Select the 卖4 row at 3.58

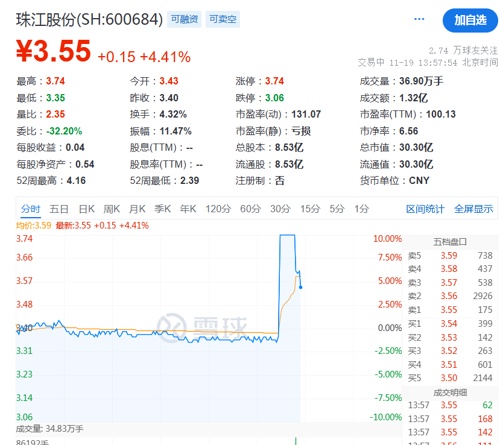pyautogui.click(x=450, y=269)
